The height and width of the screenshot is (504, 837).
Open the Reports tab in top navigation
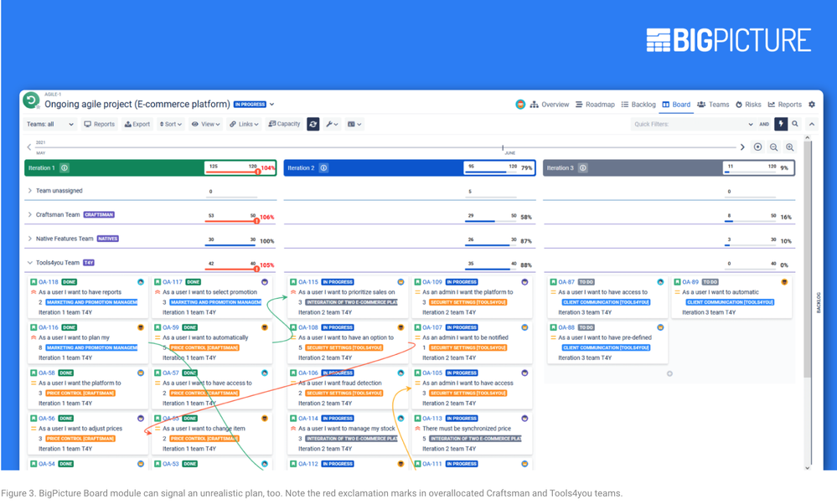785,105
